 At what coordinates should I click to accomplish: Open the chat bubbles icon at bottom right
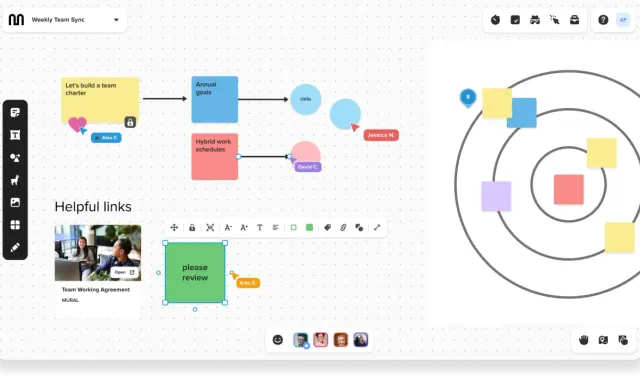click(x=623, y=340)
